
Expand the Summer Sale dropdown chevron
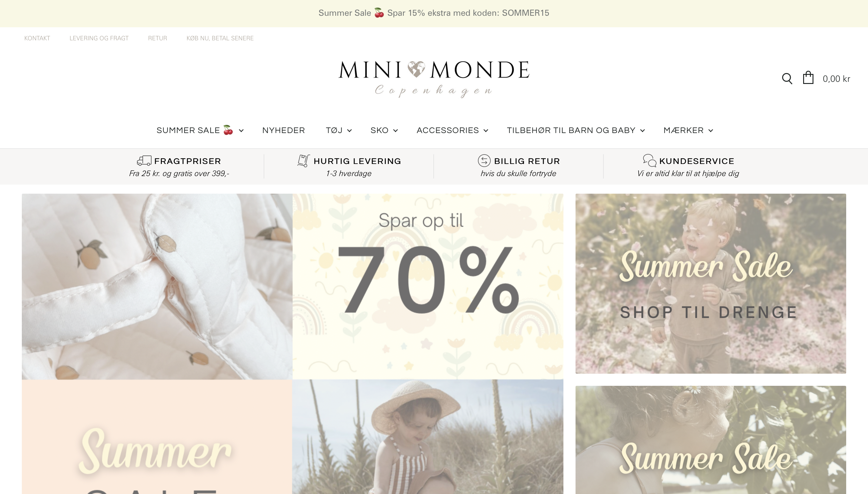[x=241, y=131]
